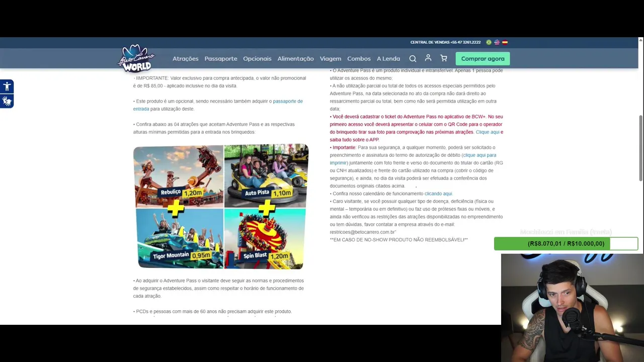Click the Comprar agora button
This screenshot has height=362, width=644.
point(482,59)
